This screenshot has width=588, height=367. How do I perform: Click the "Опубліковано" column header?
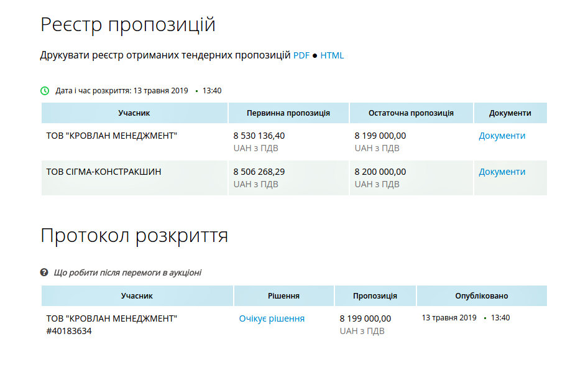tap(481, 296)
